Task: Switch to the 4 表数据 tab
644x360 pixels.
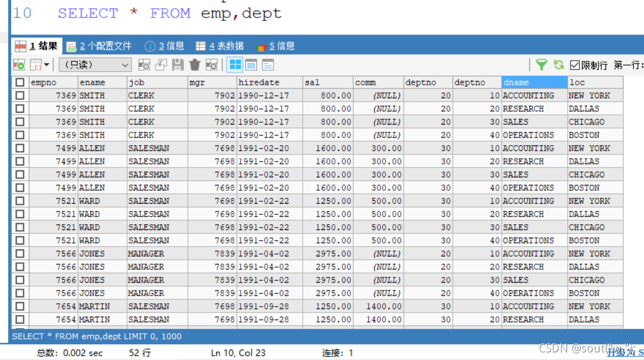Action: click(x=220, y=46)
